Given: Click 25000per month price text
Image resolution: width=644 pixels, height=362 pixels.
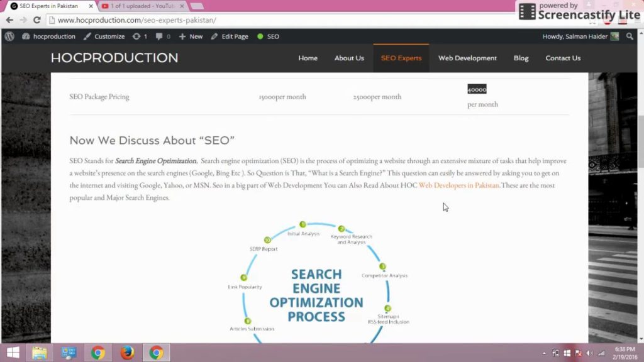Looking at the screenshot, I should [377, 97].
